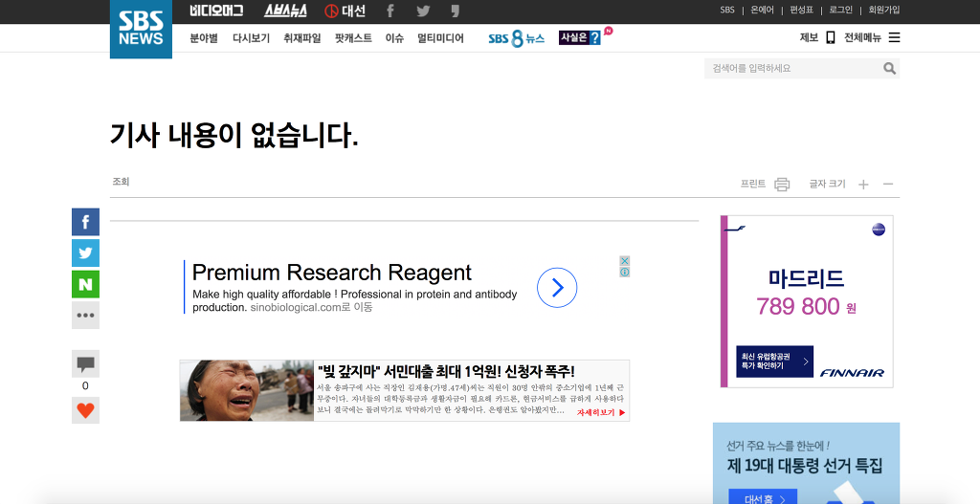Click the 제 19대 대통령 선거 특집 banner
This screenshot has width=980, height=504.
[806, 463]
